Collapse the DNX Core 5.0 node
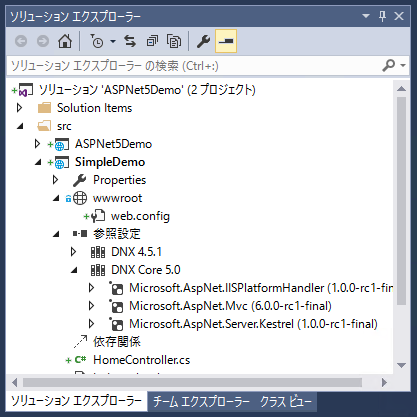The width and height of the screenshot is (417, 417). pos(74,270)
